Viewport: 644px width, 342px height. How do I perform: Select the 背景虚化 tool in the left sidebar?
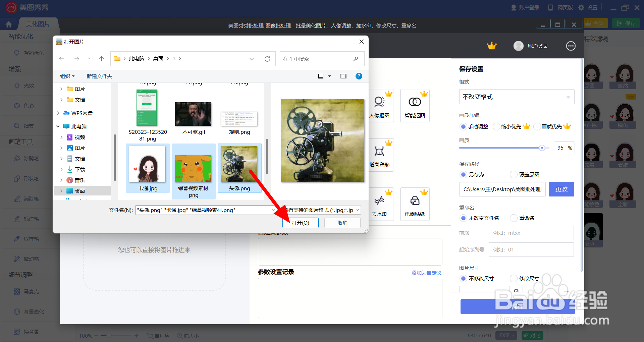29,311
